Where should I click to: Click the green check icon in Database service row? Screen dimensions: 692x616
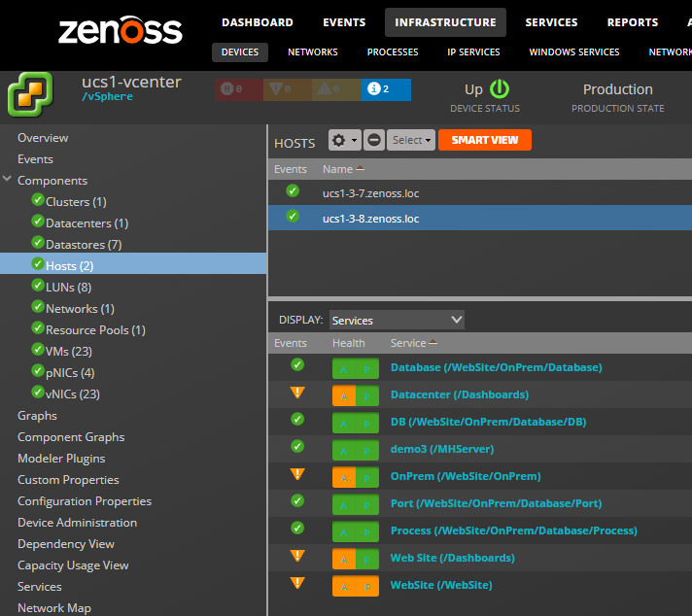pos(297,365)
